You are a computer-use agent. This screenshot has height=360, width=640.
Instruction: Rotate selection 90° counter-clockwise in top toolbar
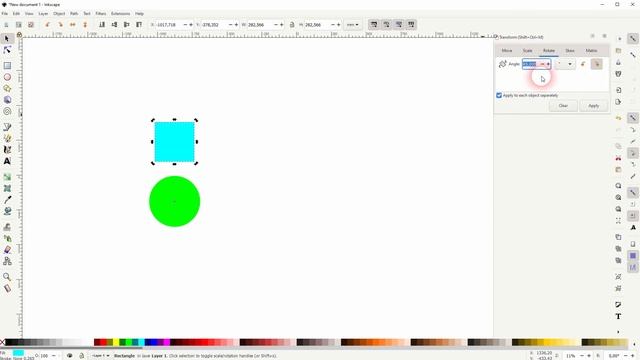48,25
